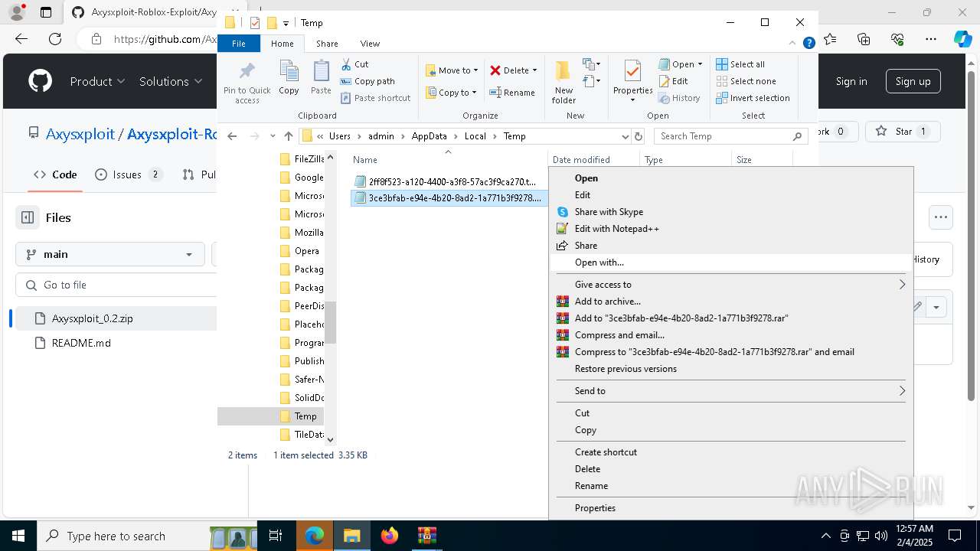980x551 pixels.
Task: Choose Edit with Notepad++ menu entry
Action: coord(731,229)
